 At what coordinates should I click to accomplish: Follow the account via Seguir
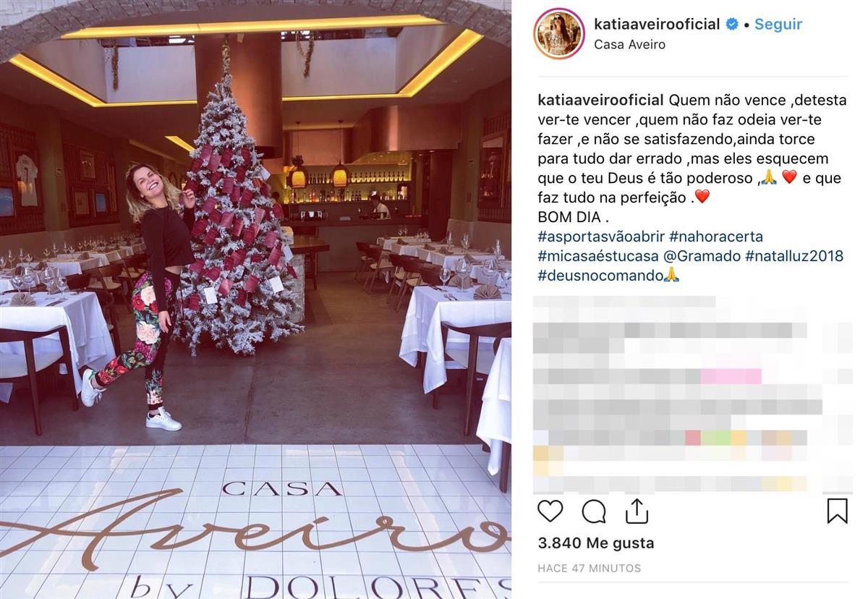point(778,24)
